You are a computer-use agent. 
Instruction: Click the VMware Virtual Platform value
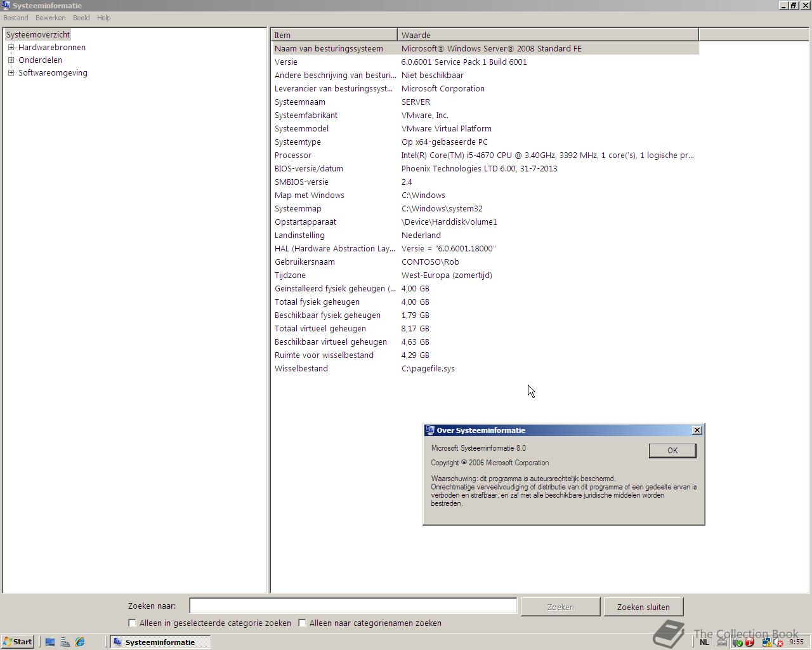coord(447,128)
